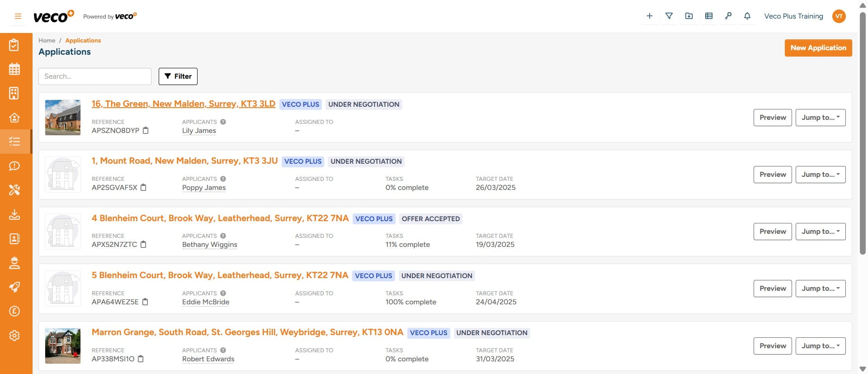Expand Jump to for Marron Grange
This screenshot has width=868, height=374.
click(x=821, y=346)
